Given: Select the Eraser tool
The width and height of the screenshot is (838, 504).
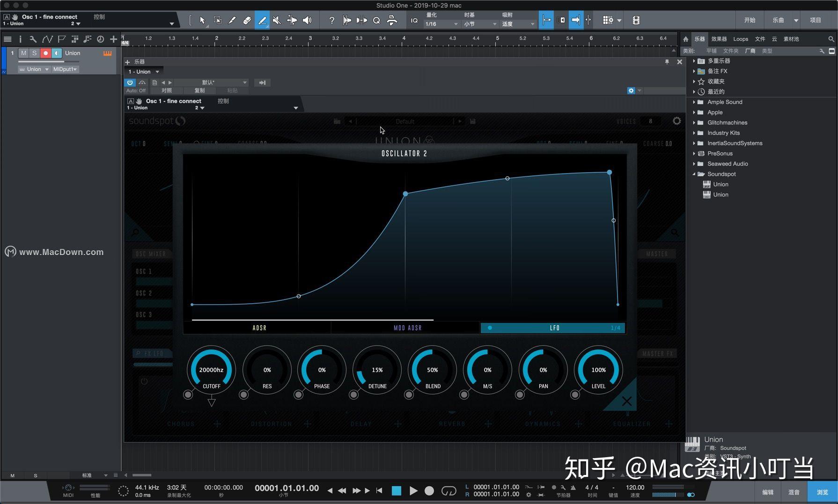Looking at the screenshot, I should pyautogui.click(x=247, y=20).
